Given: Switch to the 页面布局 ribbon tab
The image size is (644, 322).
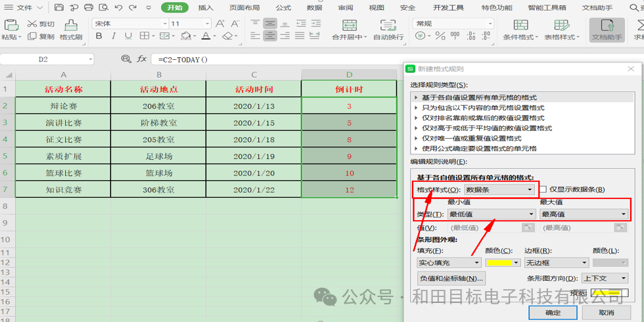Looking at the screenshot, I should pos(244,7).
